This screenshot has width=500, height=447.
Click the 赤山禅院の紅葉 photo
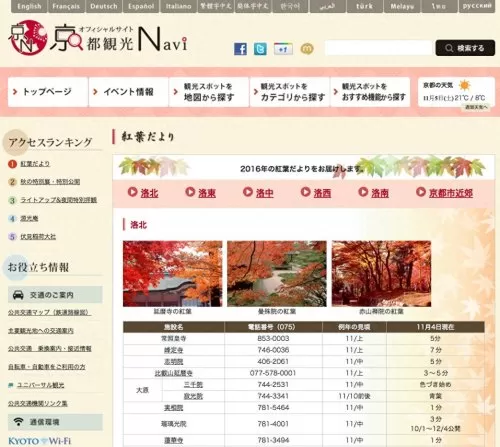click(x=381, y=274)
